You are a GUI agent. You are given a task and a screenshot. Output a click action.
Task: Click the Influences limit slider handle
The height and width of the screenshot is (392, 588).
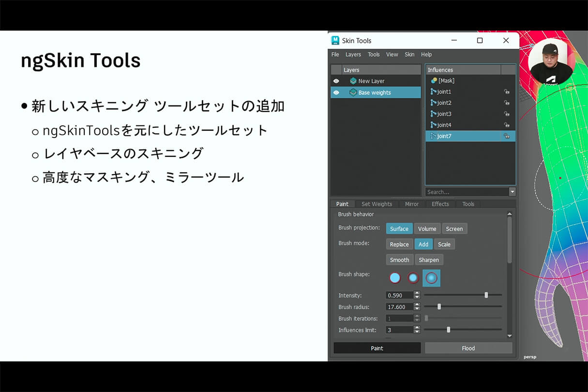[449, 330]
